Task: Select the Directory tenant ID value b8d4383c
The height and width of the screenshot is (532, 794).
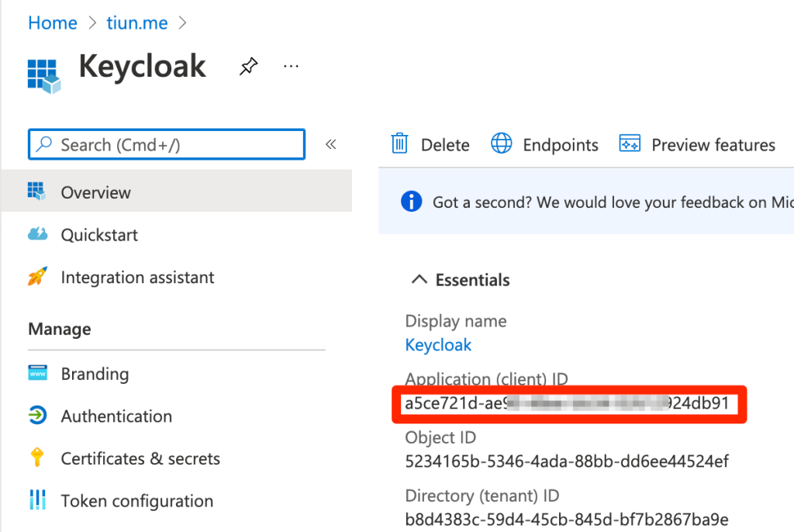Action: pos(567,520)
